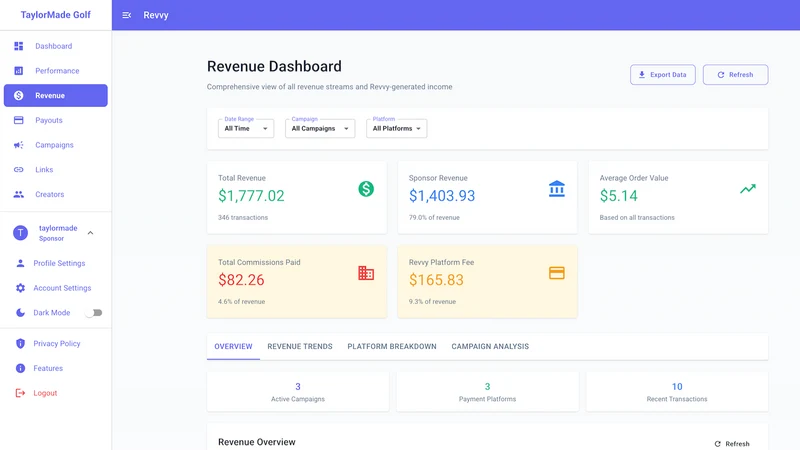Click the green dollar icon on Total Revenue
800x450 pixels.
[x=366, y=189]
